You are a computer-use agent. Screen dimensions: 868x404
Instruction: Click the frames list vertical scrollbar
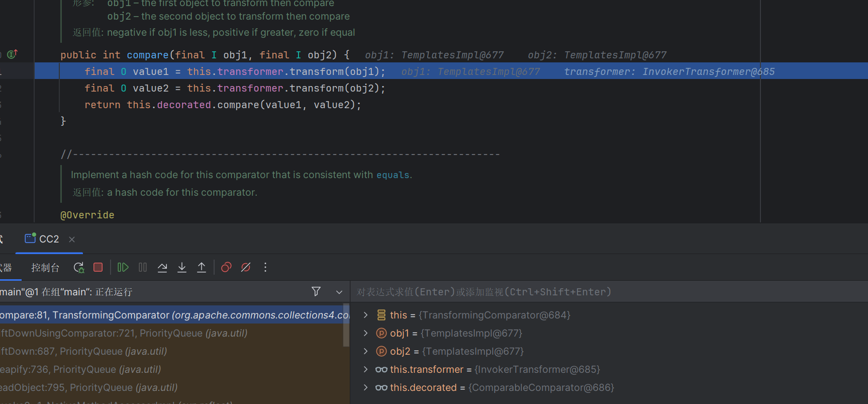(346, 325)
